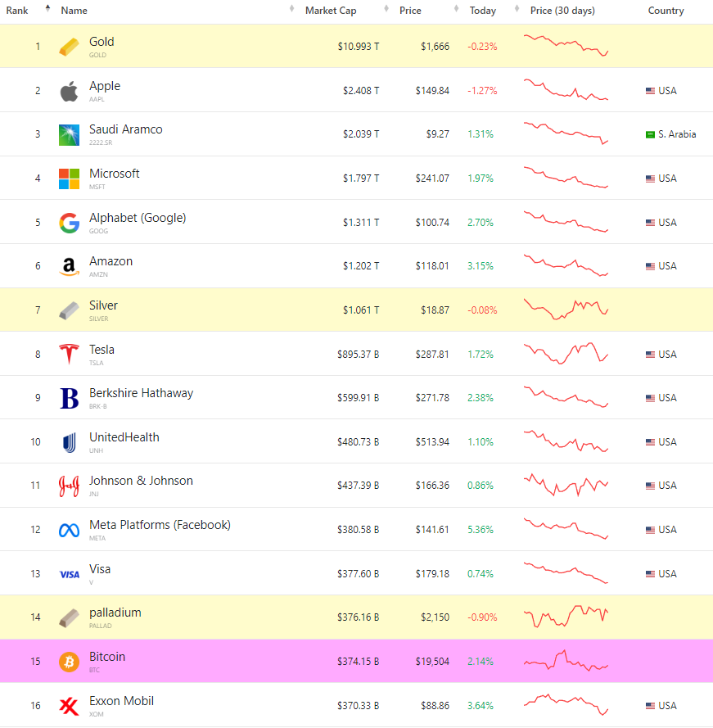Click the Rank column header

point(17,10)
